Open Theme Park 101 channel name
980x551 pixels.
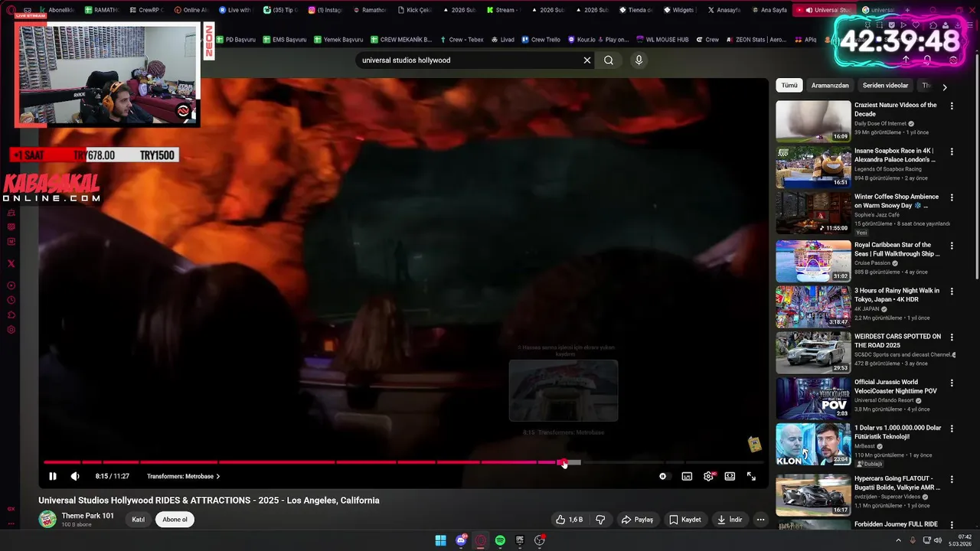click(88, 516)
